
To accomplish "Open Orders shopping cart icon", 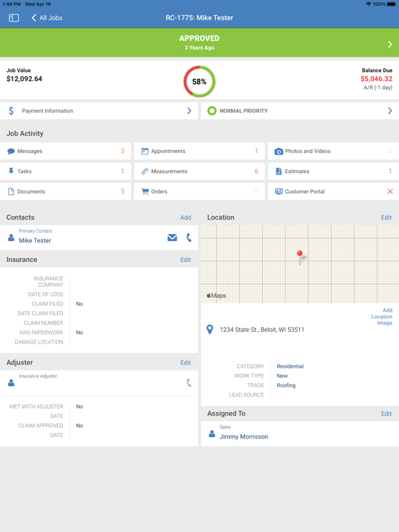I will tap(145, 191).
